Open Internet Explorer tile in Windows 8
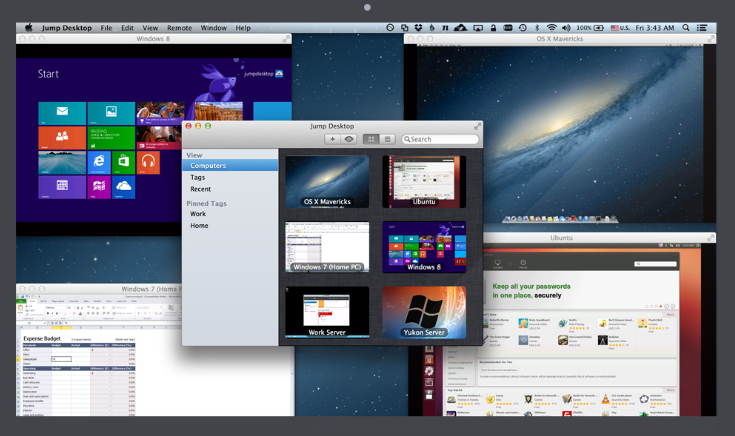This screenshot has width=735, height=436. point(99,162)
